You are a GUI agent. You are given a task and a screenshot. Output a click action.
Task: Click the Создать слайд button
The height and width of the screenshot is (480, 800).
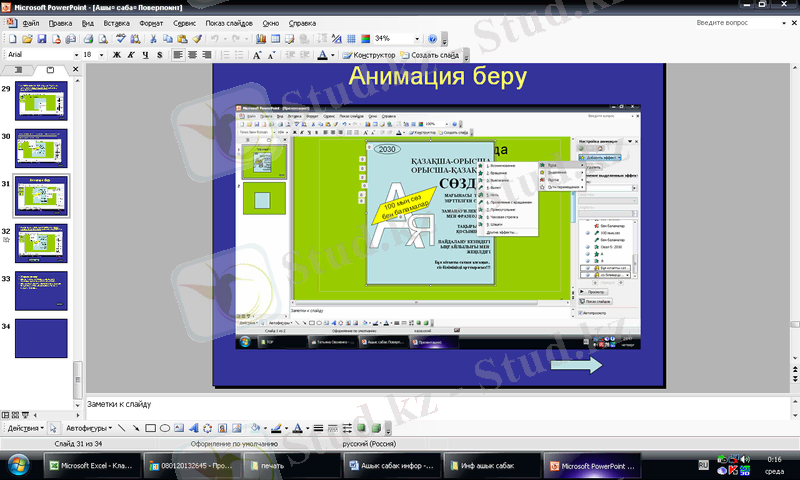pyautogui.click(x=431, y=54)
